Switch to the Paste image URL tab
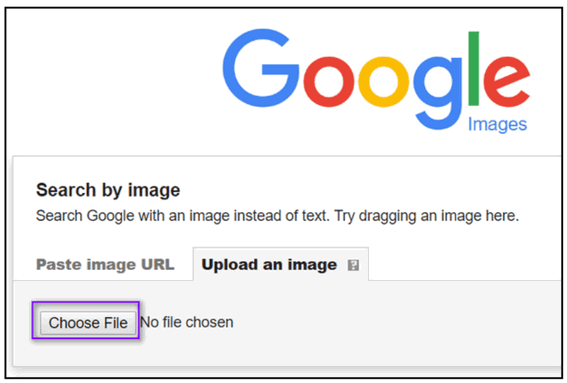567x383 pixels. click(105, 264)
